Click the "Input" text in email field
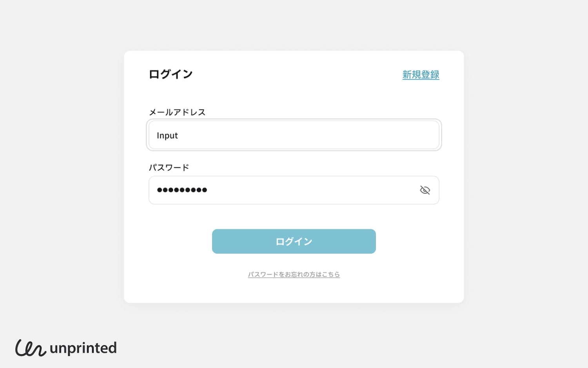The width and height of the screenshot is (588, 368). 167,135
